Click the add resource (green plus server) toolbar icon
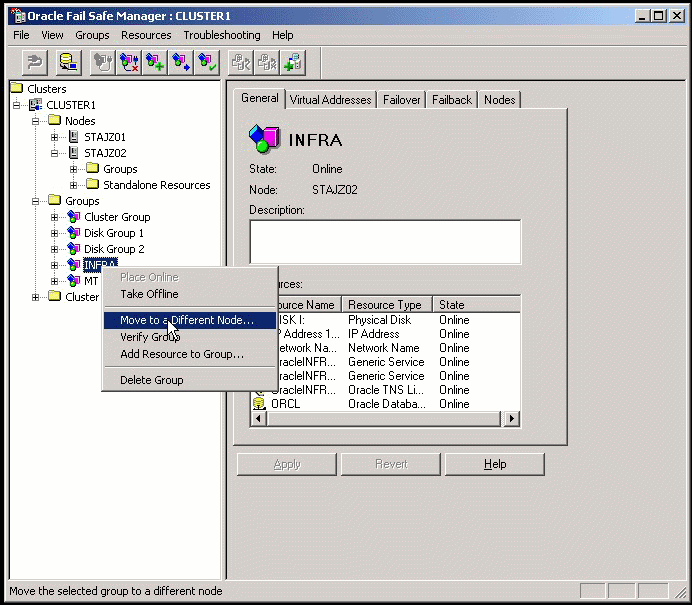This screenshot has height=605, width=692. 293,63
